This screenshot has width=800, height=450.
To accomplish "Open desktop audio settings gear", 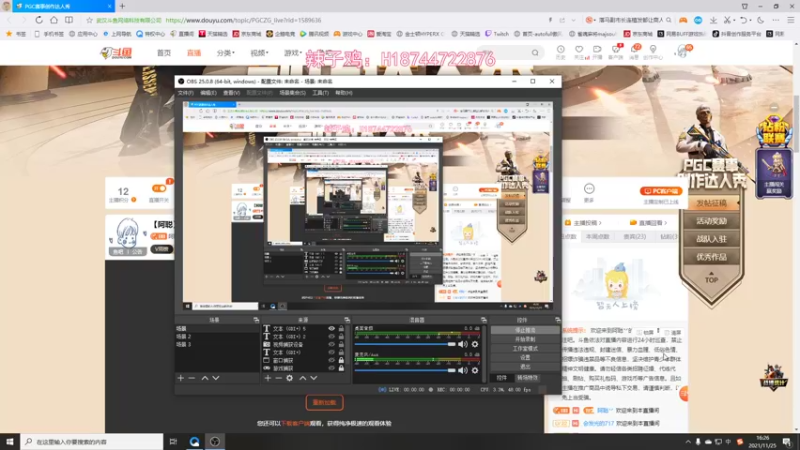I will pyautogui.click(x=475, y=344).
